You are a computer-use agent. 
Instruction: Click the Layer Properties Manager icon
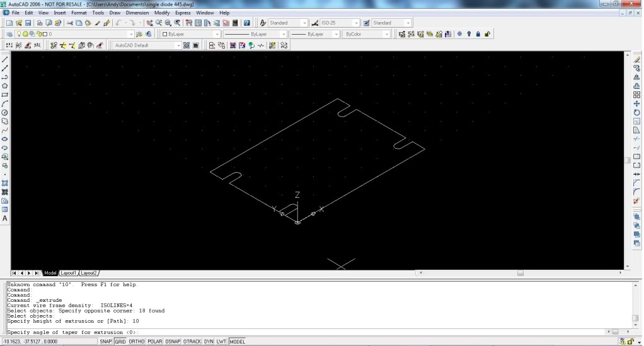9,34
